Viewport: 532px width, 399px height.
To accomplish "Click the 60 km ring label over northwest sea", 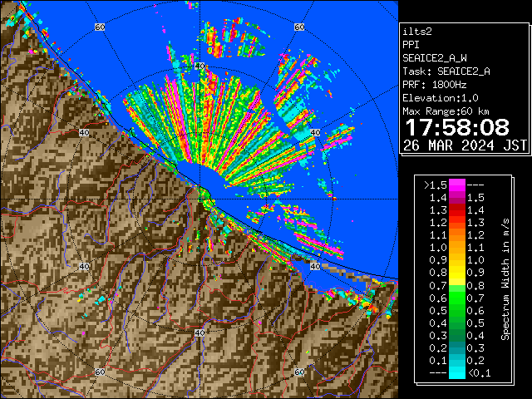I will coord(100,27).
